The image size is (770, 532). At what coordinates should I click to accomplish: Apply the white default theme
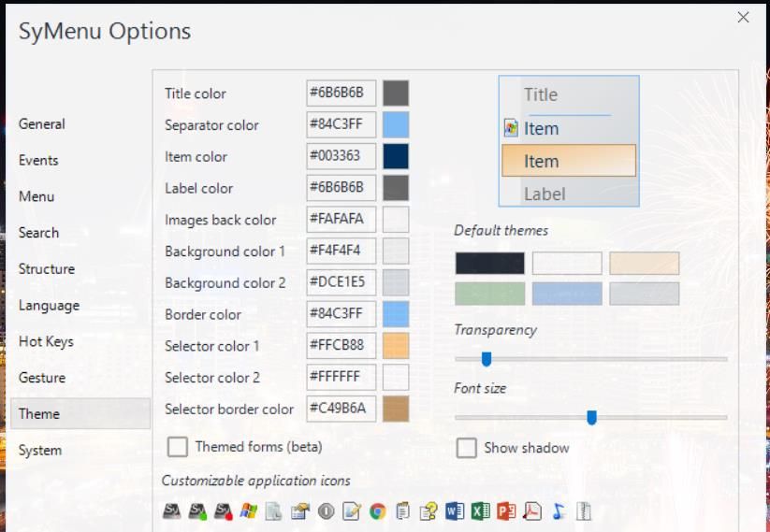point(567,263)
